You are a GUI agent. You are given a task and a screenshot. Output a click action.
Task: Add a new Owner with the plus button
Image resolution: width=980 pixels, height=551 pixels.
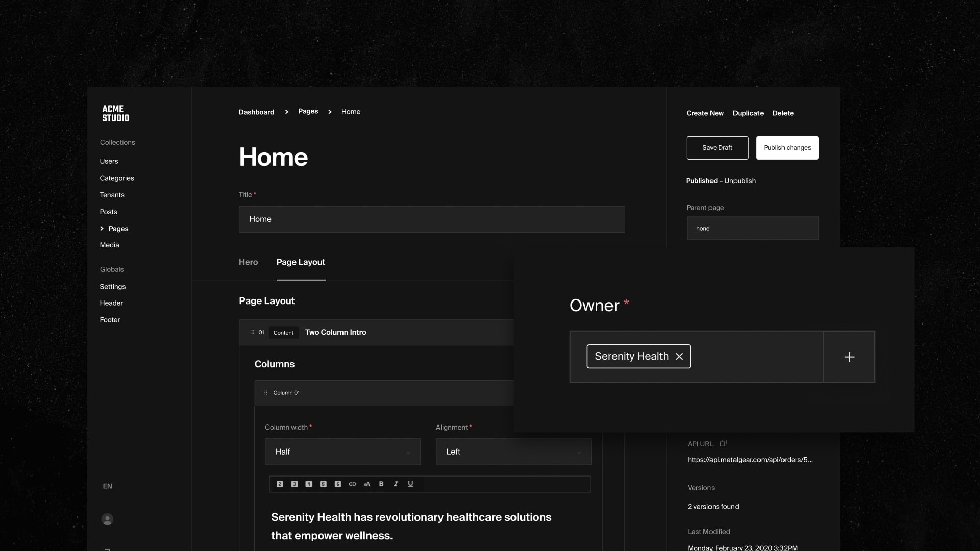[849, 356]
